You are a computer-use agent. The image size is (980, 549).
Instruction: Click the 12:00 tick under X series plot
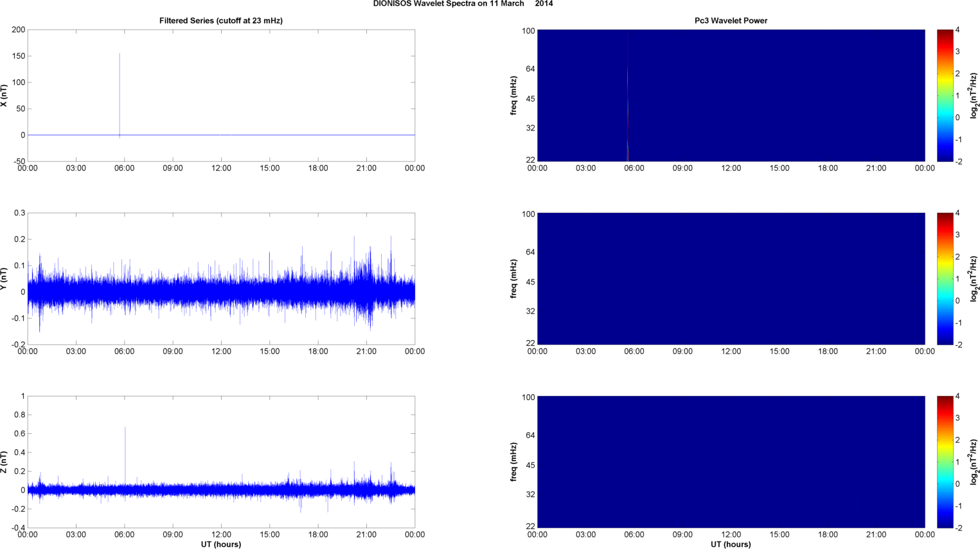221,168
